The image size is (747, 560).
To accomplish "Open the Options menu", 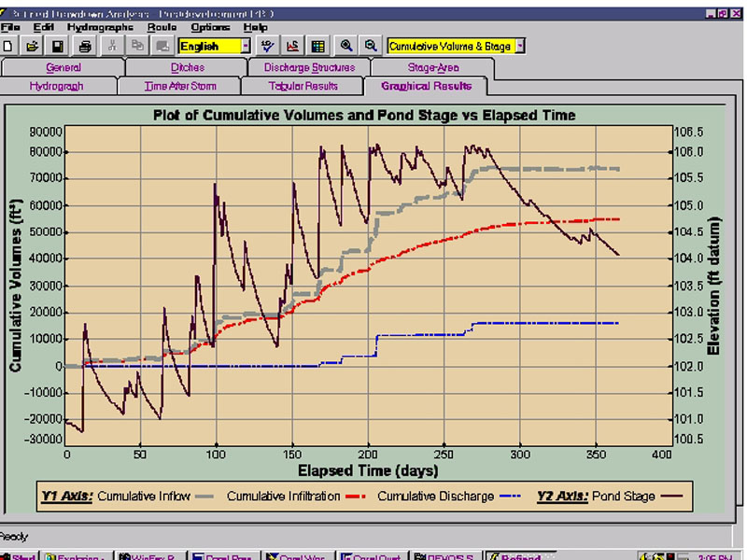I will (x=210, y=27).
